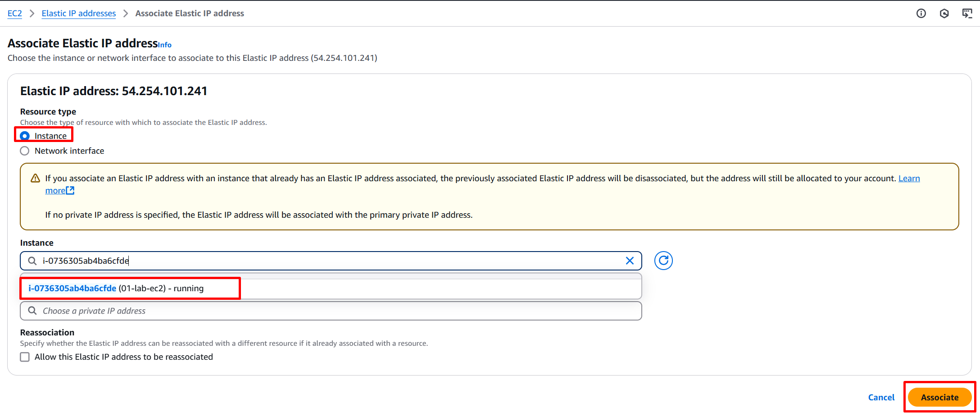The width and height of the screenshot is (980, 417).
Task: Go to EC2 breadcrumb link
Action: coord(14,14)
